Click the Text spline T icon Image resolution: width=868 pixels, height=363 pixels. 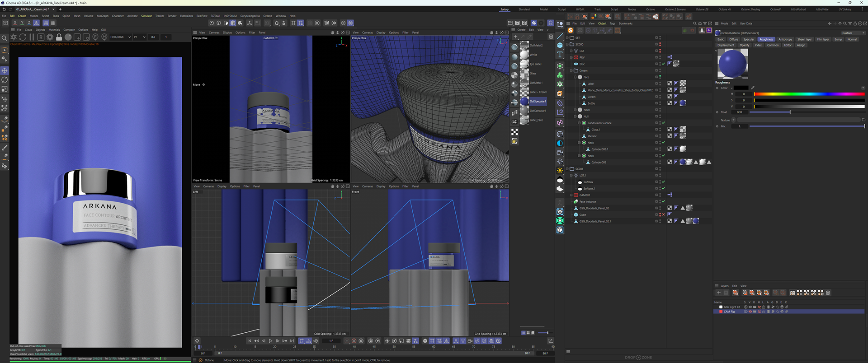point(560,55)
